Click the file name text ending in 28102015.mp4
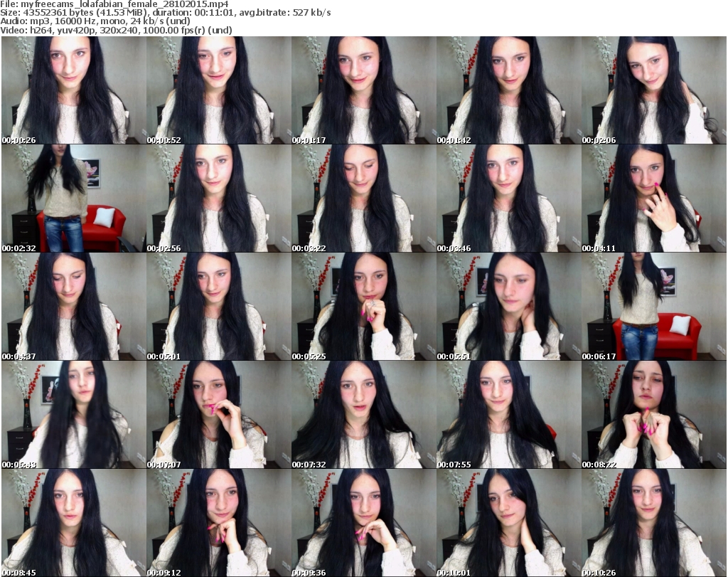 coord(124,4)
